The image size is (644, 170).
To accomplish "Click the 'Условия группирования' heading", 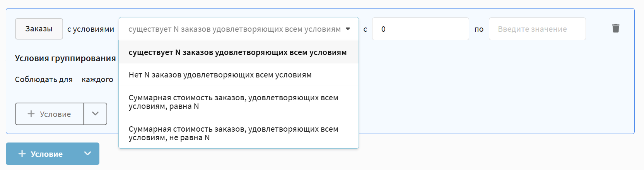I will (x=65, y=58).
